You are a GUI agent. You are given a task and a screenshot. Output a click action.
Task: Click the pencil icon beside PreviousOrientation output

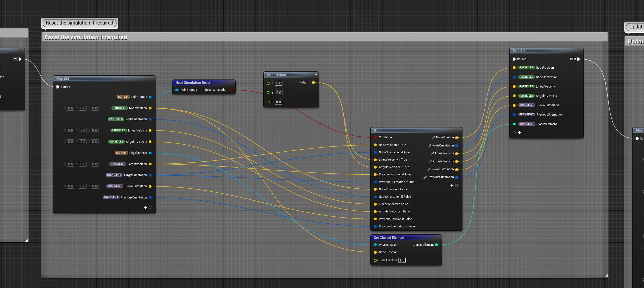point(425,177)
